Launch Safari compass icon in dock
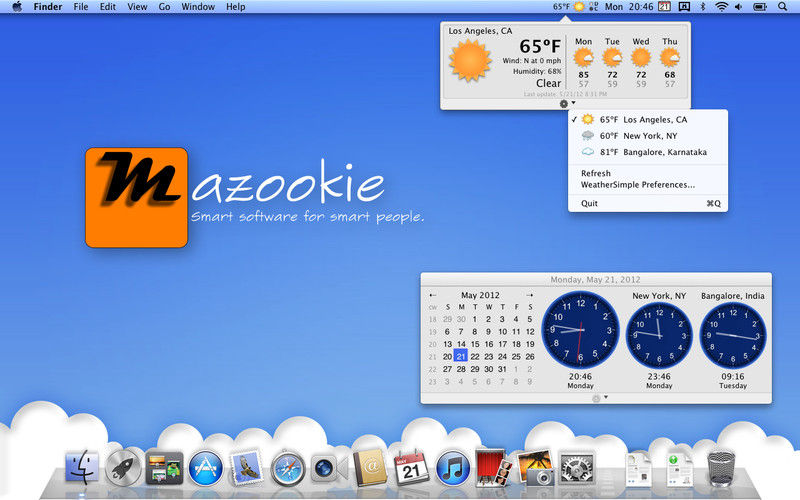This screenshot has width=800, height=500. [288, 468]
